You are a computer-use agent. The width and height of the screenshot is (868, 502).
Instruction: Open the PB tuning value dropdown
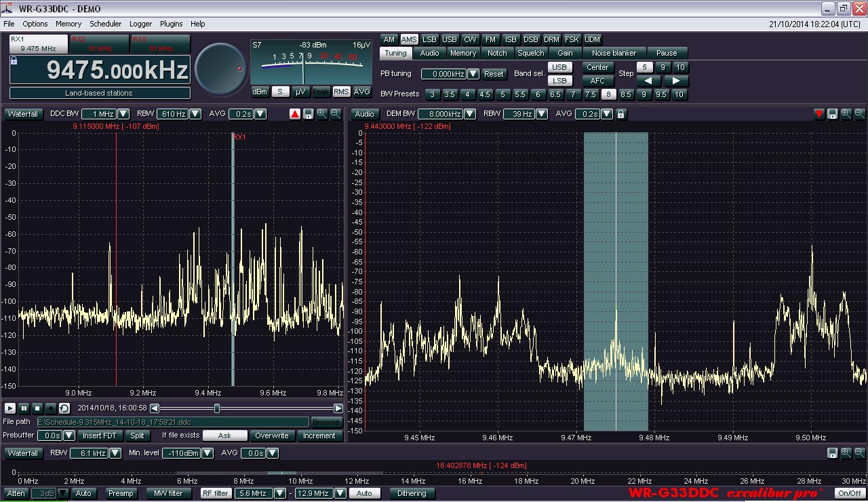pyautogui.click(x=473, y=74)
